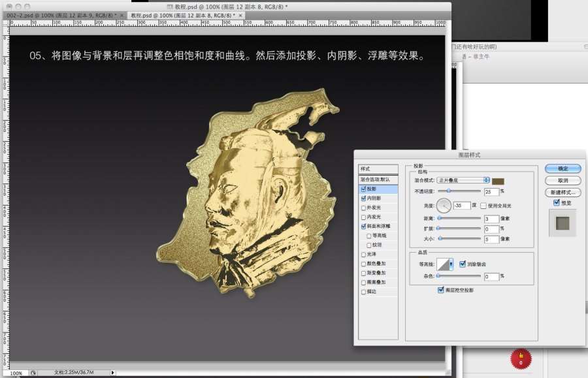Click the style preview thumbnail
588x378 pixels.
(x=562, y=223)
